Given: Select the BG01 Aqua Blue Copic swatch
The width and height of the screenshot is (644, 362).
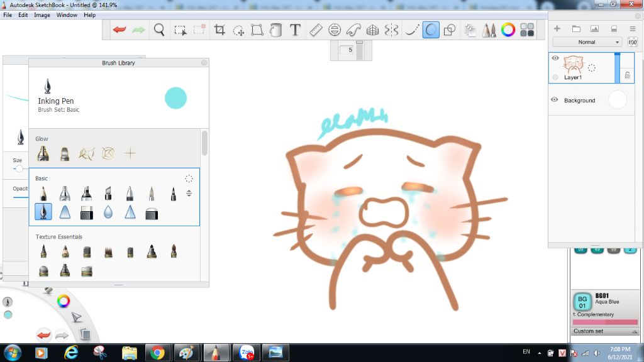Looking at the screenshot, I should (582, 302).
